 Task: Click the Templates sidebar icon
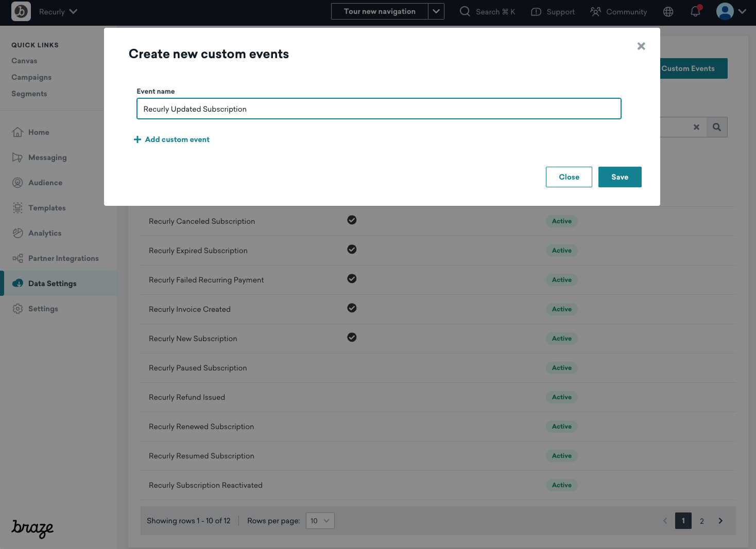pos(18,208)
